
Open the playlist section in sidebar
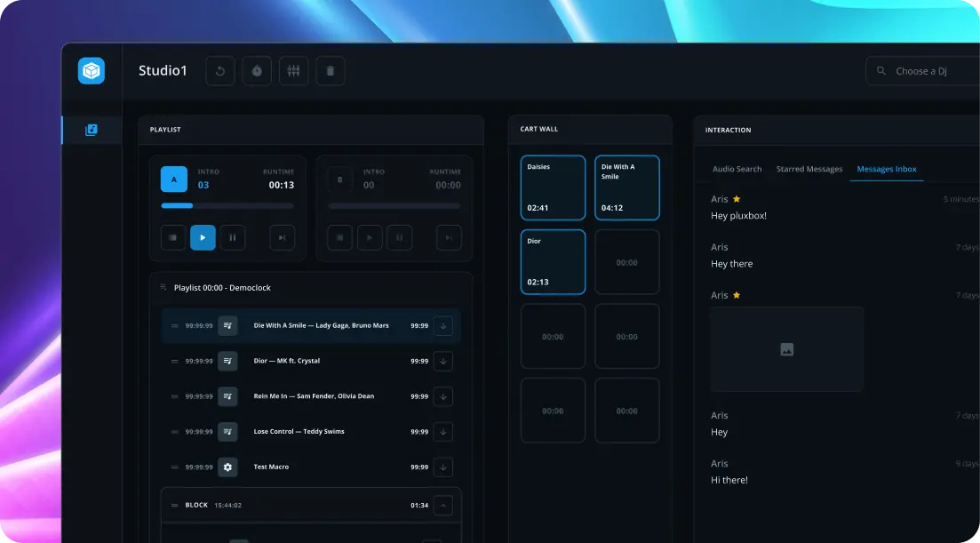[92, 130]
